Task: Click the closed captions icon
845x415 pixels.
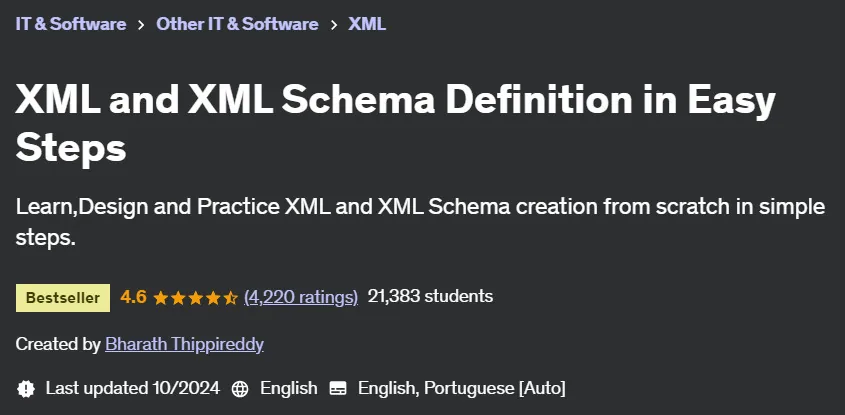Action: pyautogui.click(x=338, y=389)
